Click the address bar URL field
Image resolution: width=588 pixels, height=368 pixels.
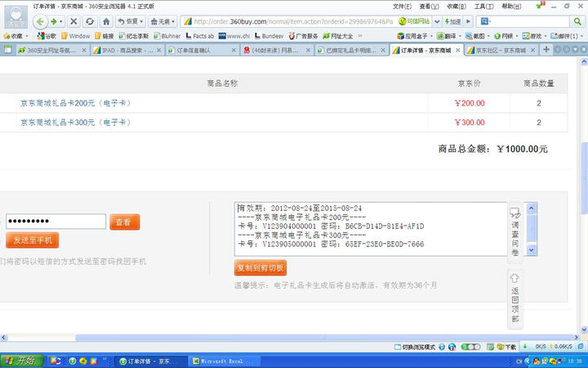click(292, 21)
